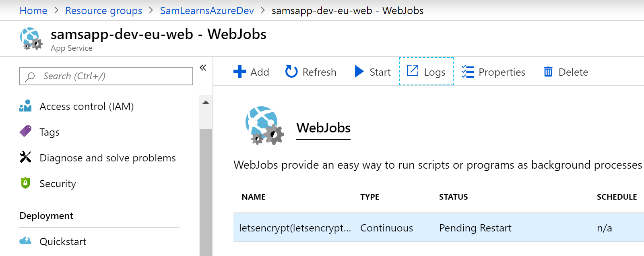Image resolution: width=644 pixels, height=256 pixels.
Task: Select the letsencrypt WebJob row
Action: click(402, 228)
